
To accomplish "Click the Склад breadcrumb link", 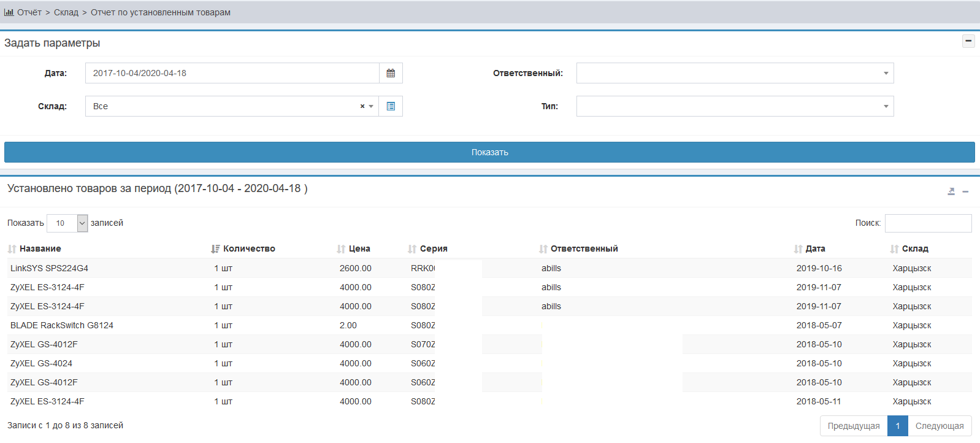I will point(66,12).
